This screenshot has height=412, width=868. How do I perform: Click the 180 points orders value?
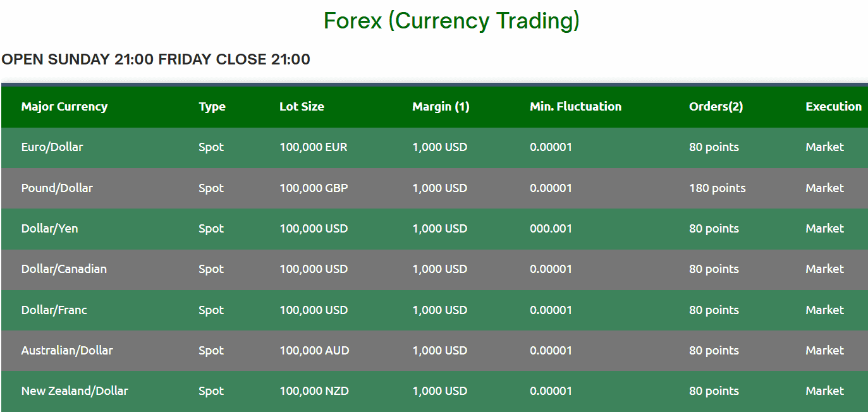(x=717, y=188)
